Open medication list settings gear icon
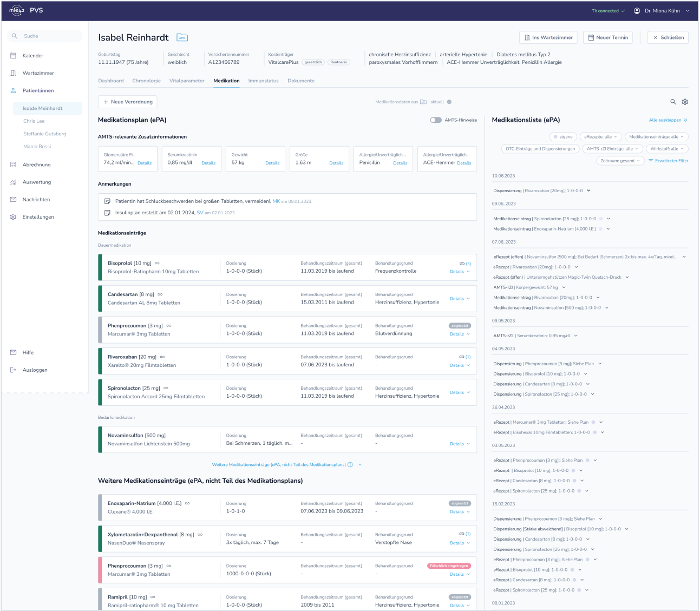Viewport: 700px width, 611px height. click(x=685, y=102)
